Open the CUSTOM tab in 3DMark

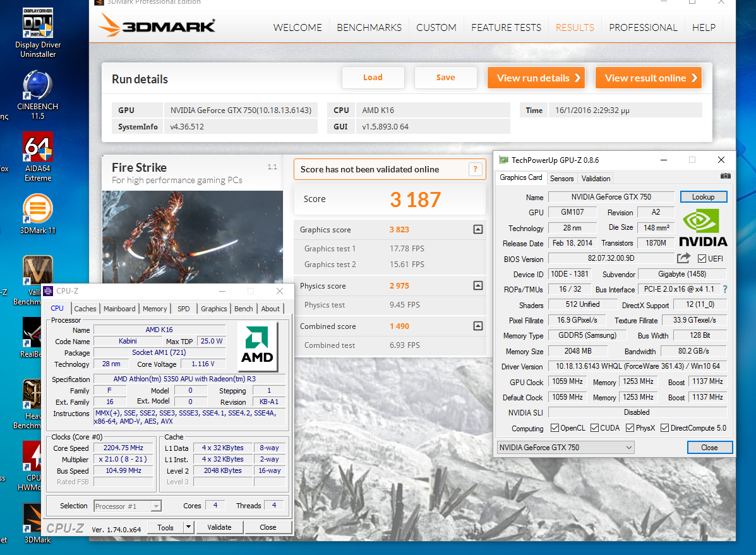pos(436,28)
